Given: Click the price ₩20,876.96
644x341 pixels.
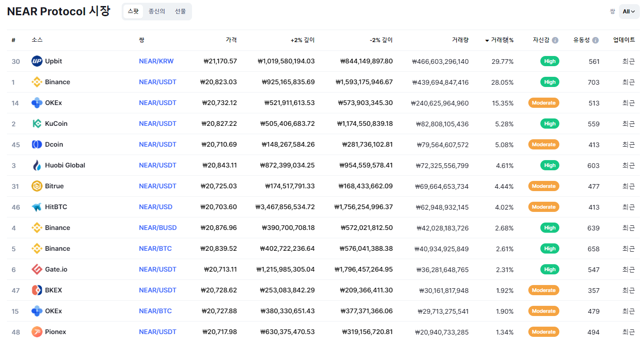Looking at the screenshot, I should coord(218,228).
